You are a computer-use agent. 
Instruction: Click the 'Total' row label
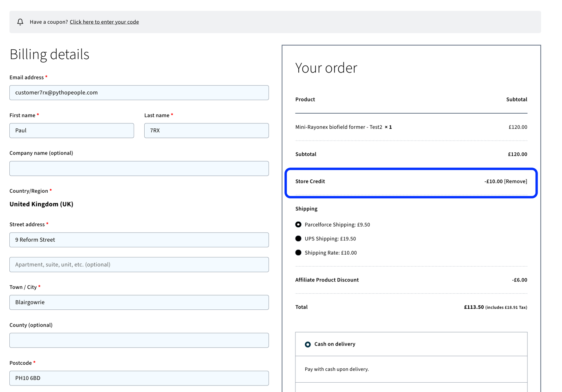pyautogui.click(x=301, y=307)
